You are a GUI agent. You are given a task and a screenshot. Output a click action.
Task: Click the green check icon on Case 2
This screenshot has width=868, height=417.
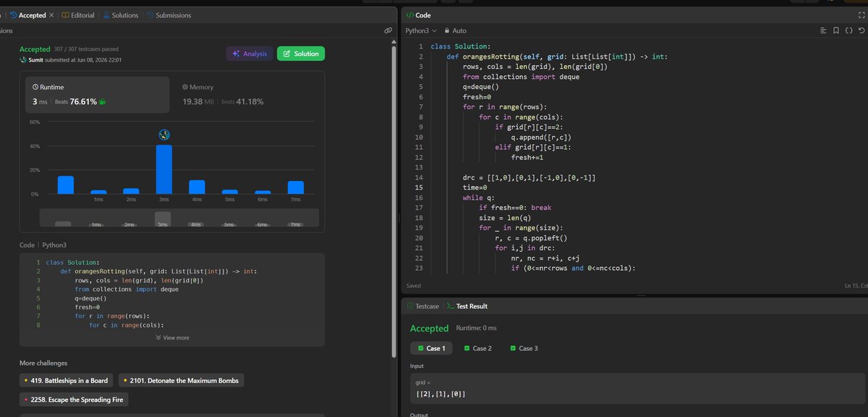coord(467,348)
